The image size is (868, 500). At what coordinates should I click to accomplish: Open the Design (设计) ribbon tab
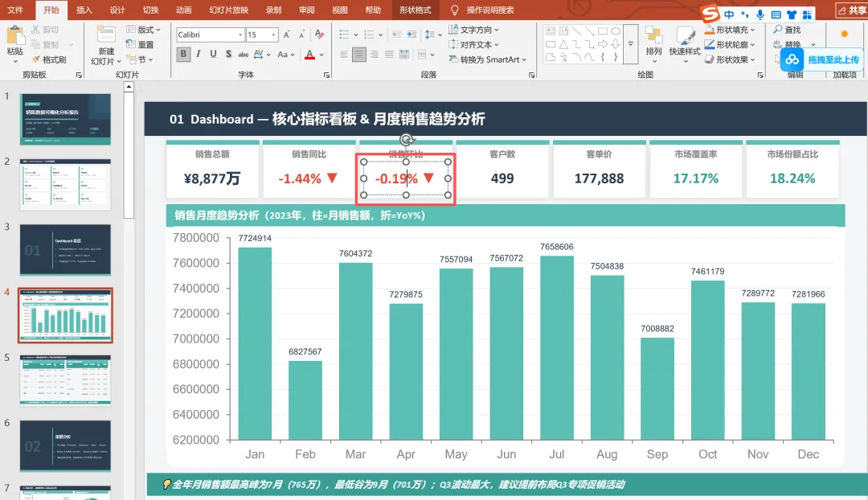117,10
